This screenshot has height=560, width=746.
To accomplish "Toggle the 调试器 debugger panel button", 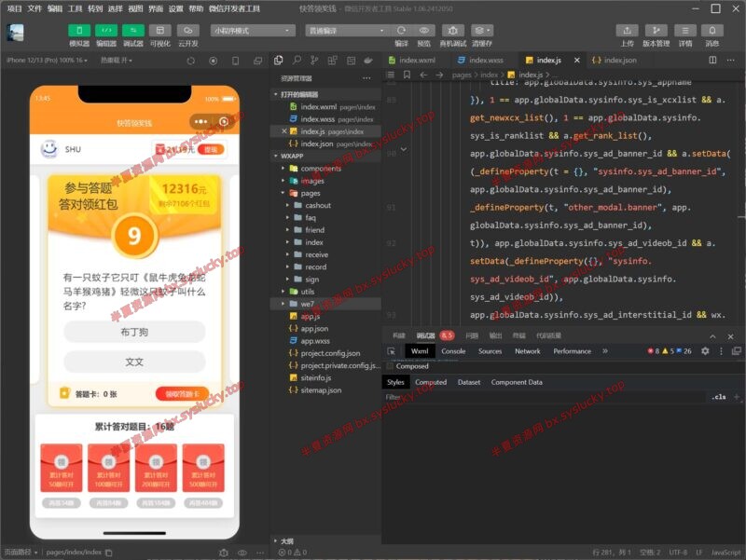I will coord(133,31).
